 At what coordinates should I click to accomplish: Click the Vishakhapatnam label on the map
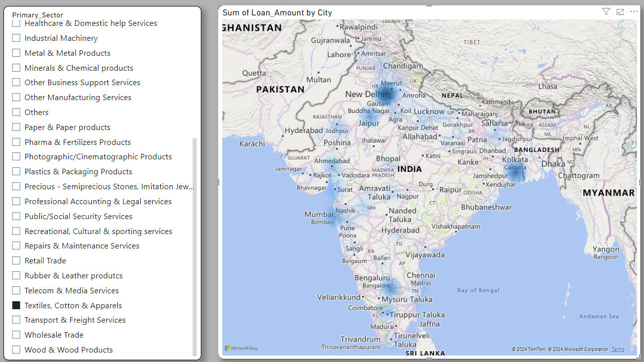(456, 227)
